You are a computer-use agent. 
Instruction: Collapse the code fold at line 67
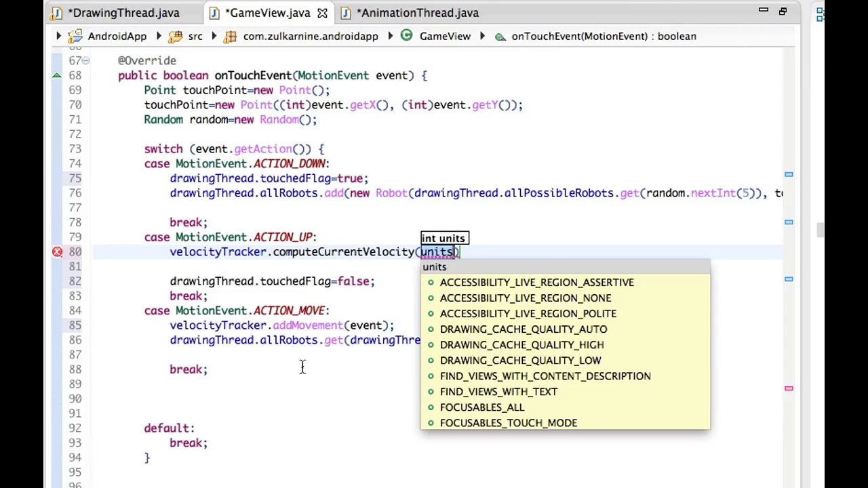point(85,60)
